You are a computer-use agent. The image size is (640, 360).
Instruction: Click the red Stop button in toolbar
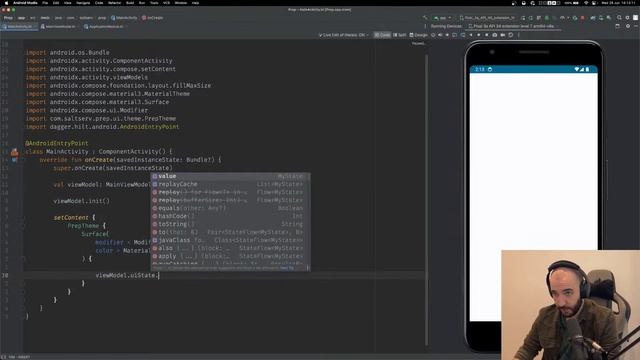[x=582, y=18]
